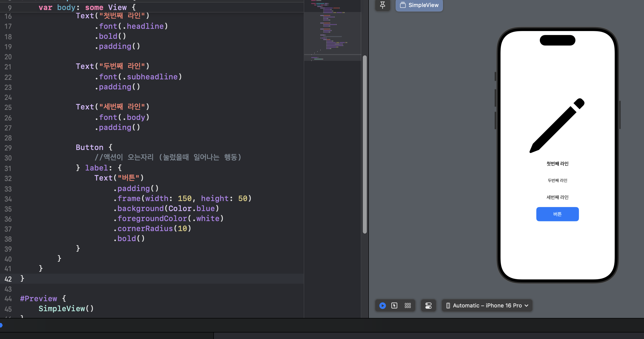Select the SimpleView preview tab
The width and height of the screenshot is (644, 339).
pos(419,5)
